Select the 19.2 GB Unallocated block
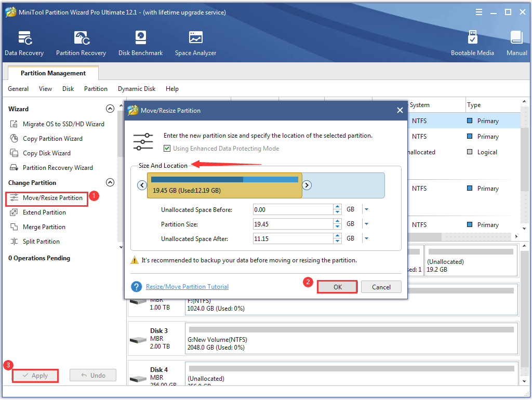Screen dimensions: 532x400 tap(471, 261)
